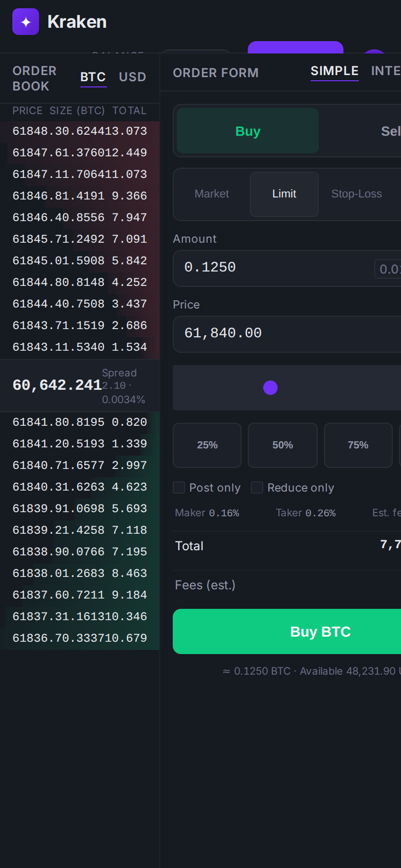Click the Fees (est.) label
401x868 pixels.
click(205, 585)
